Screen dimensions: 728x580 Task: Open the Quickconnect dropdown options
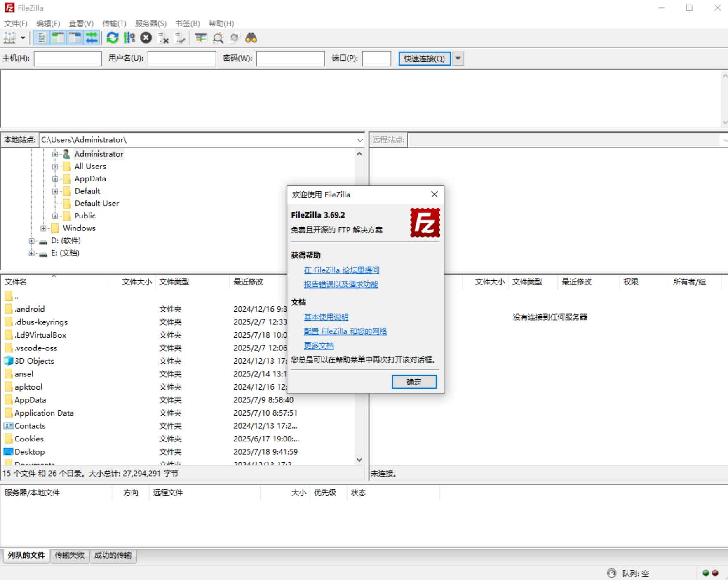[458, 59]
